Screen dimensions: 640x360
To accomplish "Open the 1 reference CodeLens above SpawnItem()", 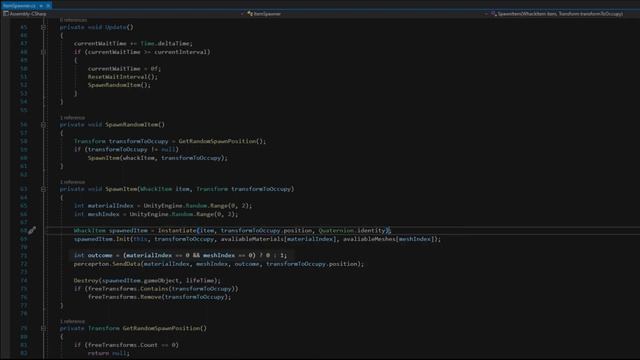I will pyautogui.click(x=73, y=182).
